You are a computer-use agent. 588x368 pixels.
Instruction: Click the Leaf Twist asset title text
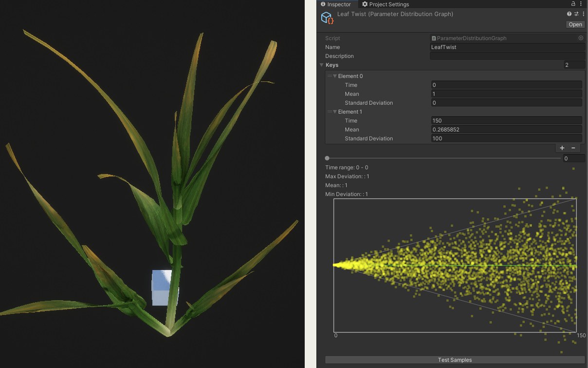[x=395, y=14]
